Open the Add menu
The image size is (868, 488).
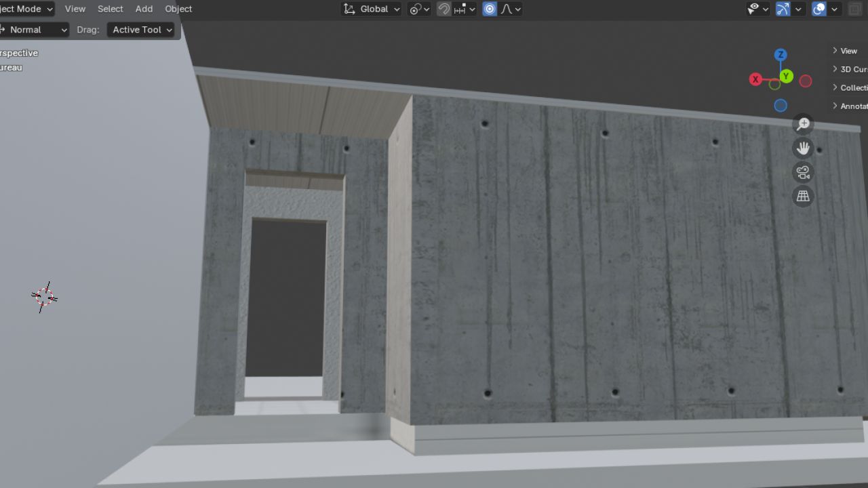coord(144,9)
